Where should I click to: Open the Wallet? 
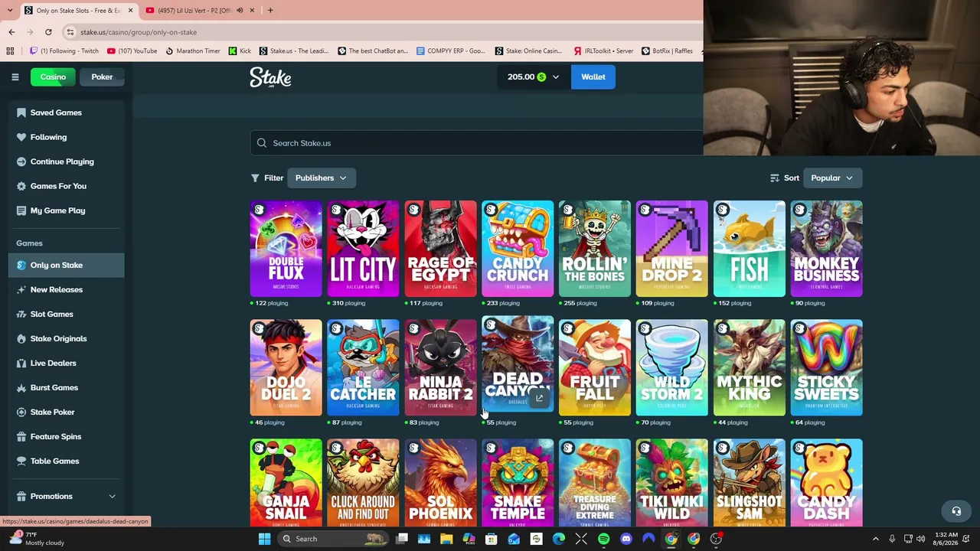coord(593,77)
